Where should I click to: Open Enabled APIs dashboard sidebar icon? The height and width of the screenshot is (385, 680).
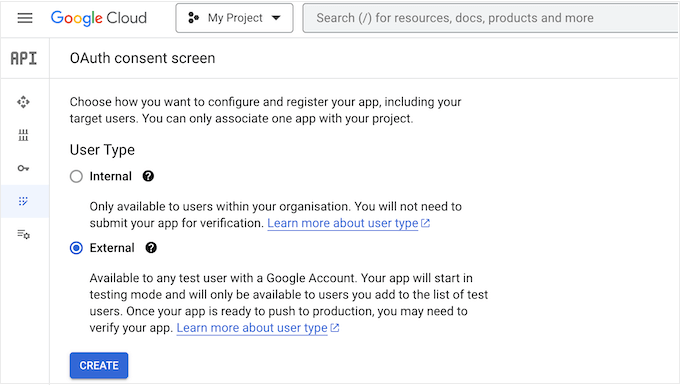tap(23, 102)
